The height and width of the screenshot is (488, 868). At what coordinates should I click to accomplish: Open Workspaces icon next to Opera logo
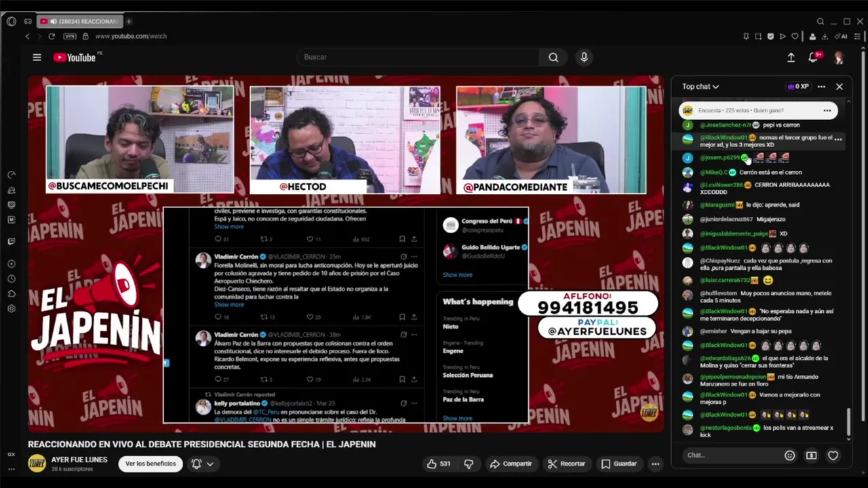tap(26, 21)
